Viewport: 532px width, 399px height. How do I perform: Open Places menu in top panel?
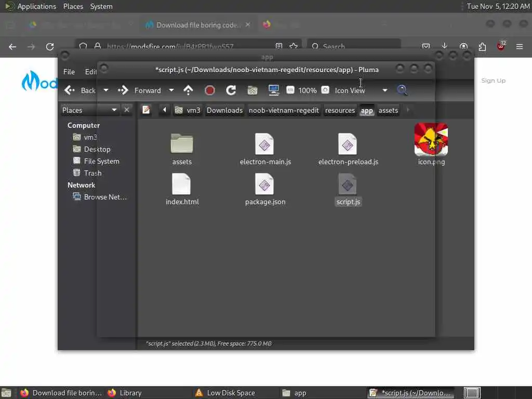[x=73, y=6]
